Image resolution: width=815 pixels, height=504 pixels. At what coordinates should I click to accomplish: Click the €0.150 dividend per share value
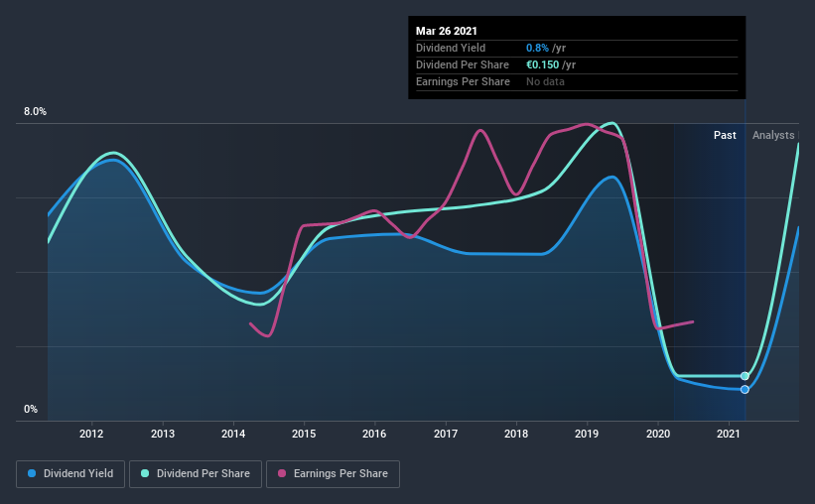tap(543, 64)
